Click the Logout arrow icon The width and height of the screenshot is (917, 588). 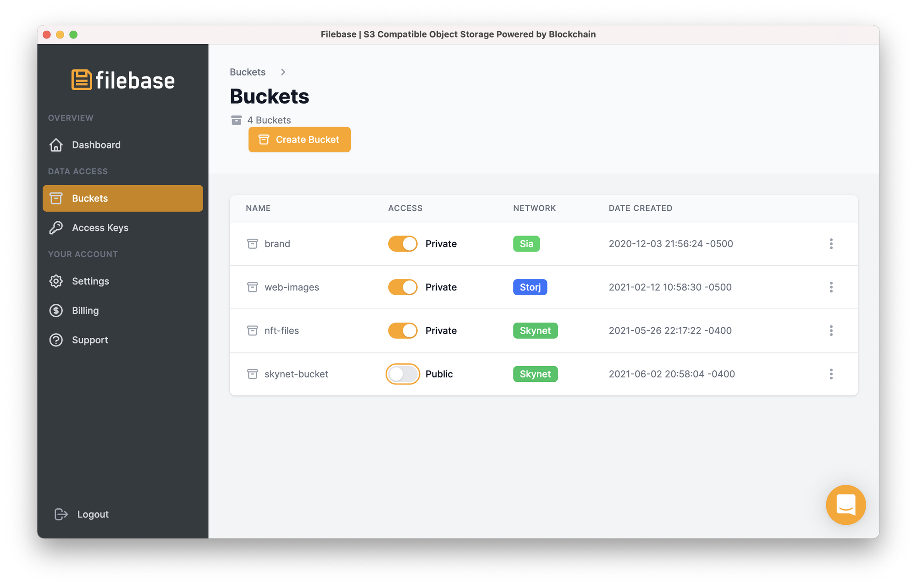[x=61, y=514]
